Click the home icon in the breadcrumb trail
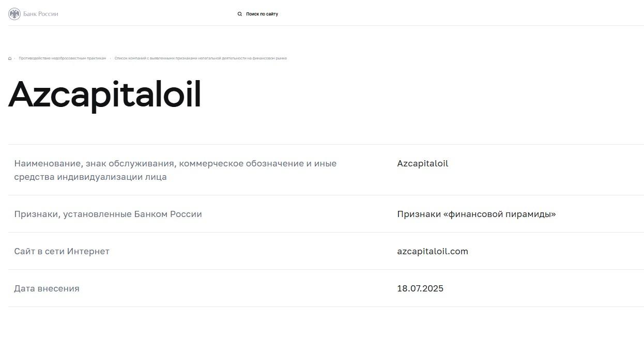The height and width of the screenshot is (339, 644). (9, 58)
